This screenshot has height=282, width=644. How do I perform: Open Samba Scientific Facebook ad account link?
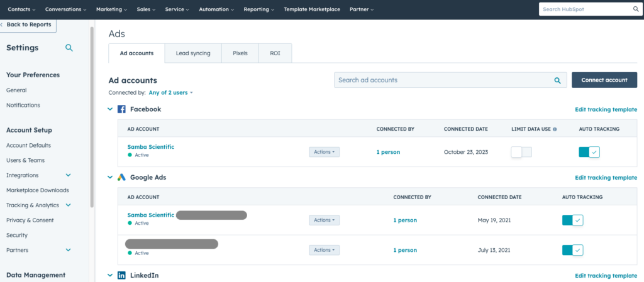point(151,147)
